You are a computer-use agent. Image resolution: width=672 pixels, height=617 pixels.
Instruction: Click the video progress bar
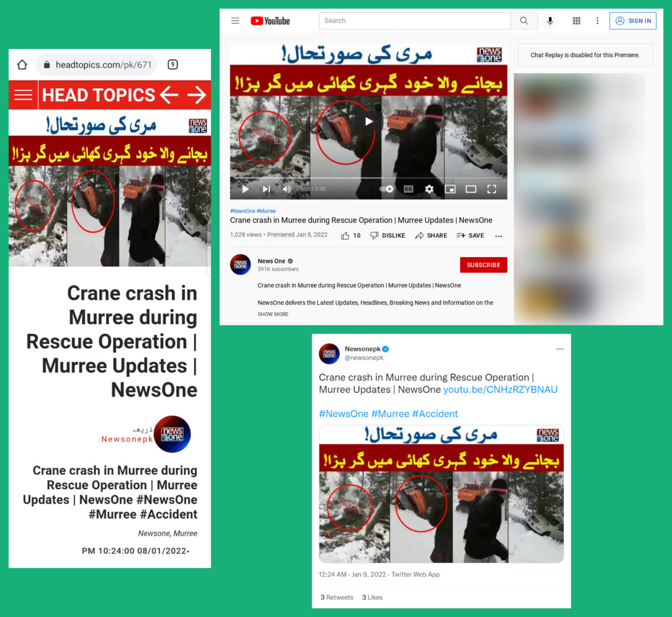coord(368,178)
